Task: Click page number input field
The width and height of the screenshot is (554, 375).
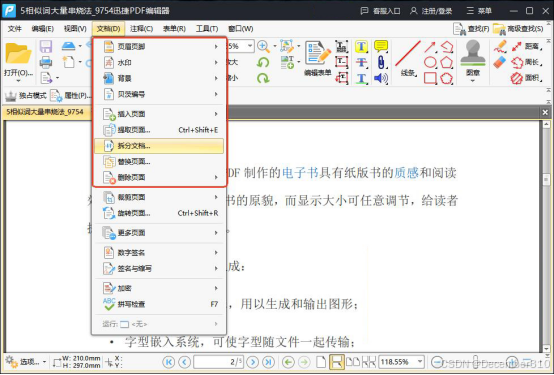Action: [x=218, y=362]
